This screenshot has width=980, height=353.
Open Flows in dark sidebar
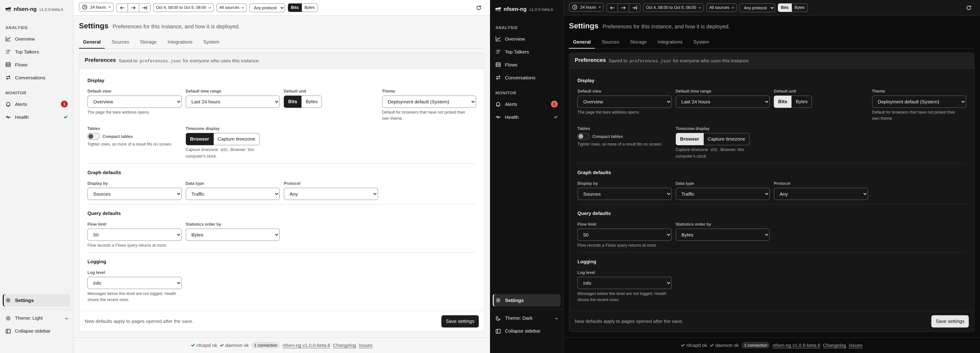[x=527, y=65]
